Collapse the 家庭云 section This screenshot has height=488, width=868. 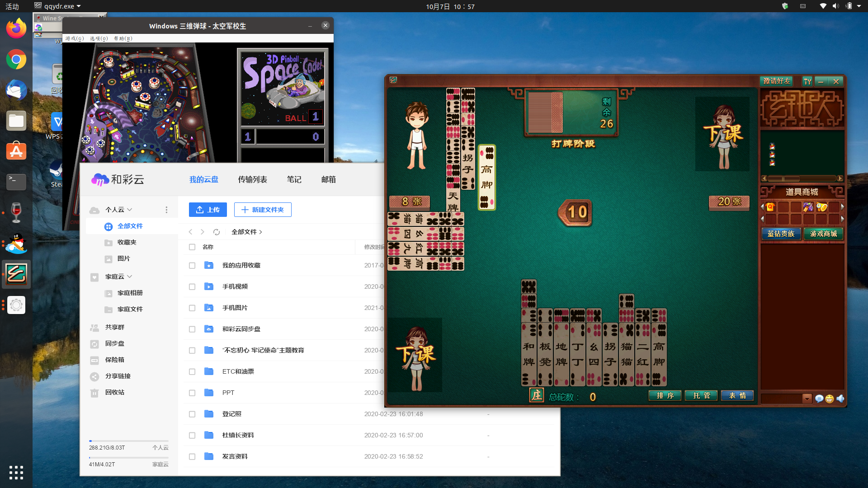click(130, 277)
